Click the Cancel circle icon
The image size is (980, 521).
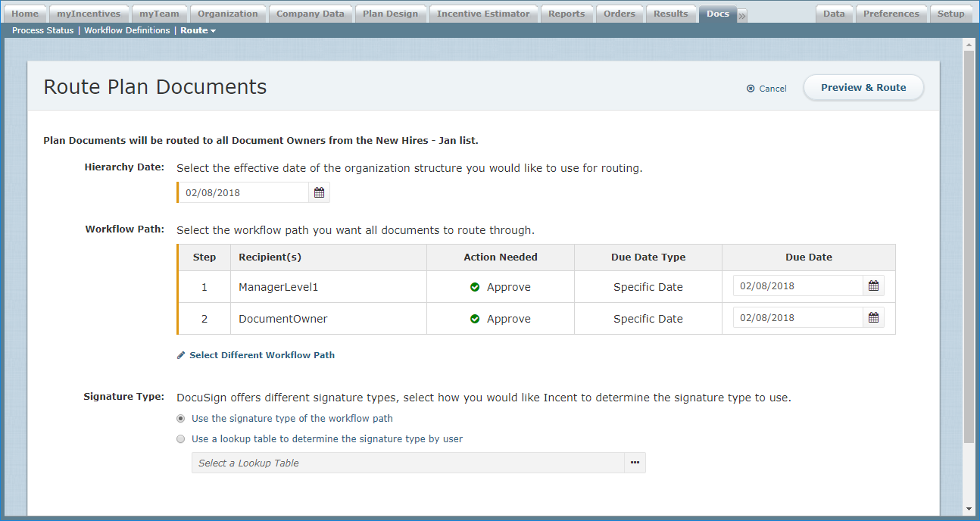751,89
